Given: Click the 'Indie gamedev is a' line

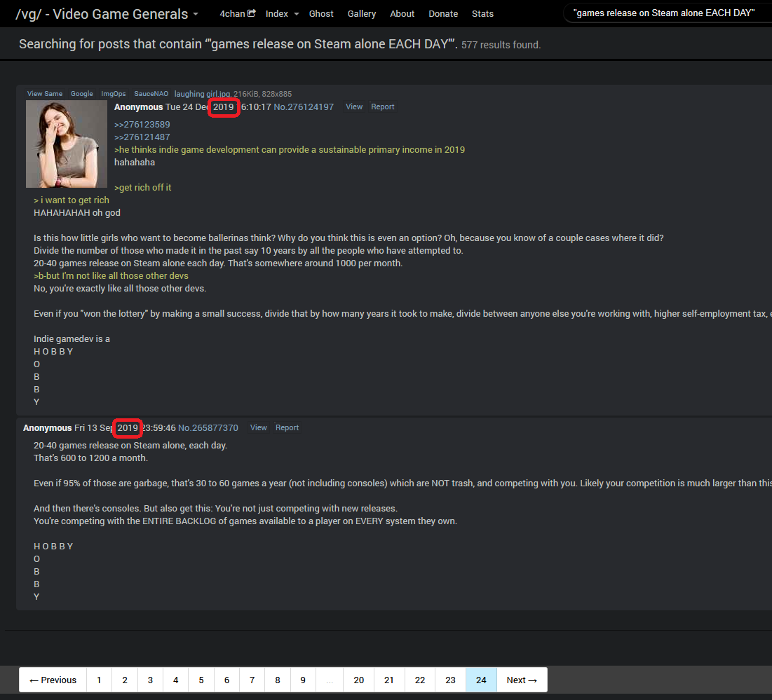Looking at the screenshot, I should click(x=72, y=339).
